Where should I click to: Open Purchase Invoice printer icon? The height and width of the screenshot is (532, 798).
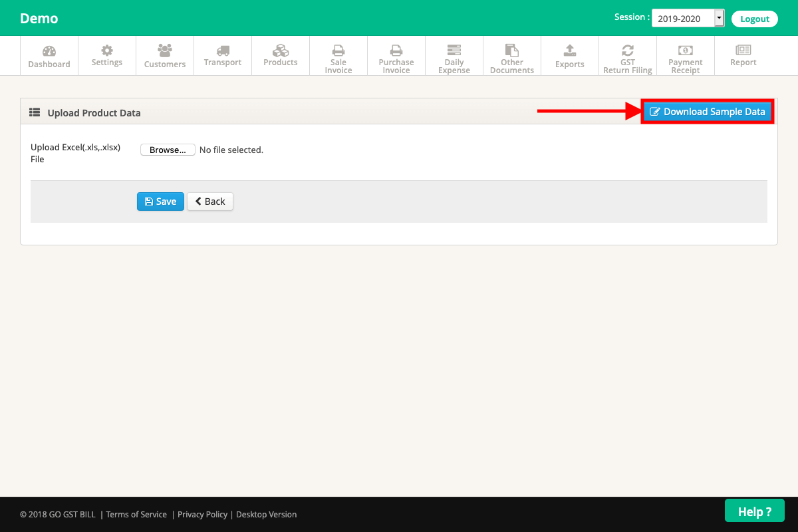coord(396,50)
